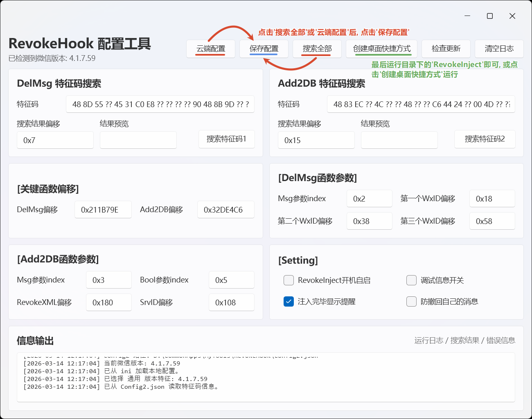
Task: Click Add2DB Msg参数index field 0x3
Action: (109, 280)
